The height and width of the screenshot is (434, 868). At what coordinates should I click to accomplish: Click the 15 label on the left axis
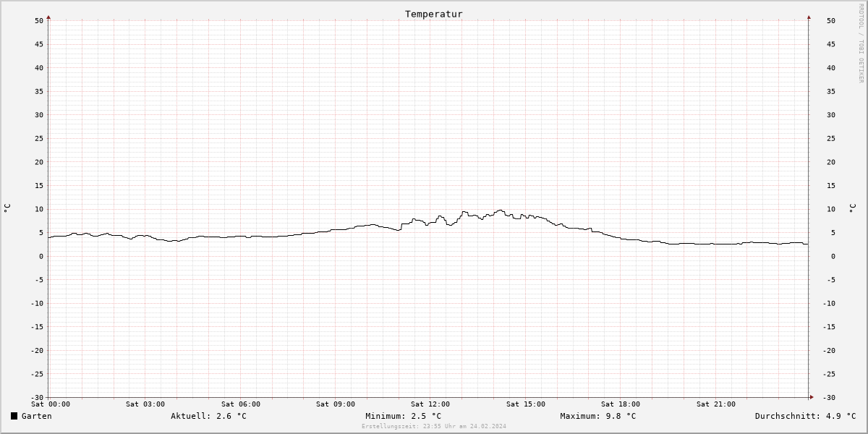click(39, 185)
